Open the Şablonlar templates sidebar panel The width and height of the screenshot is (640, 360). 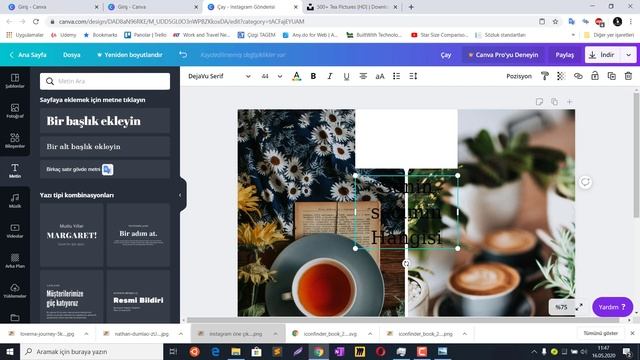click(x=15, y=81)
